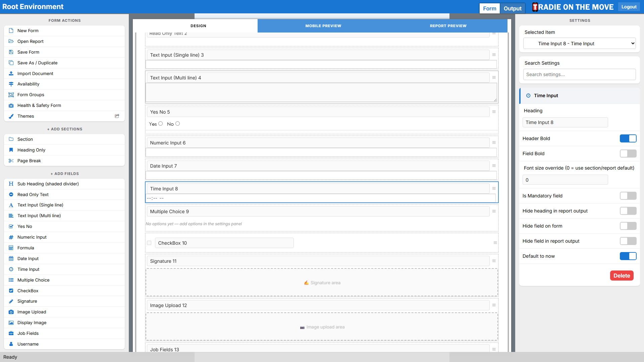Click the New Form page icon
Screen dimensions: 644x362
(11, 31)
